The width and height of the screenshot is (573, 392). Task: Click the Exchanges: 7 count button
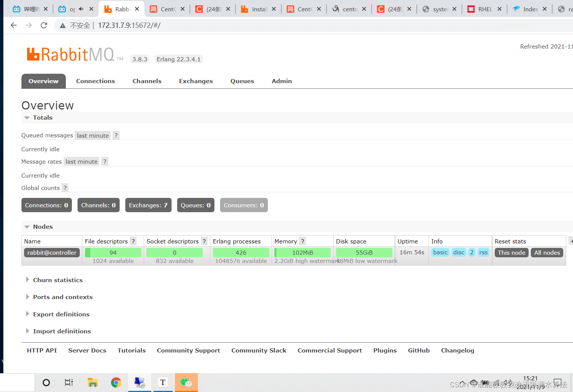tap(148, 205)
